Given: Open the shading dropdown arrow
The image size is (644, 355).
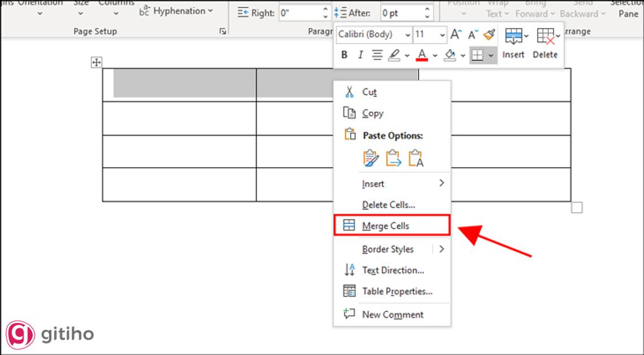Looking at the screenshot, I should point(463,55).
